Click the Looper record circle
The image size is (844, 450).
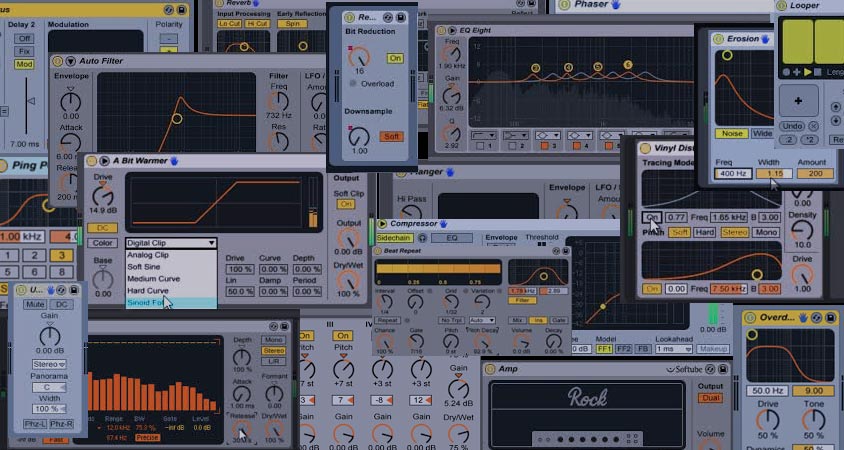click(786, 72)
